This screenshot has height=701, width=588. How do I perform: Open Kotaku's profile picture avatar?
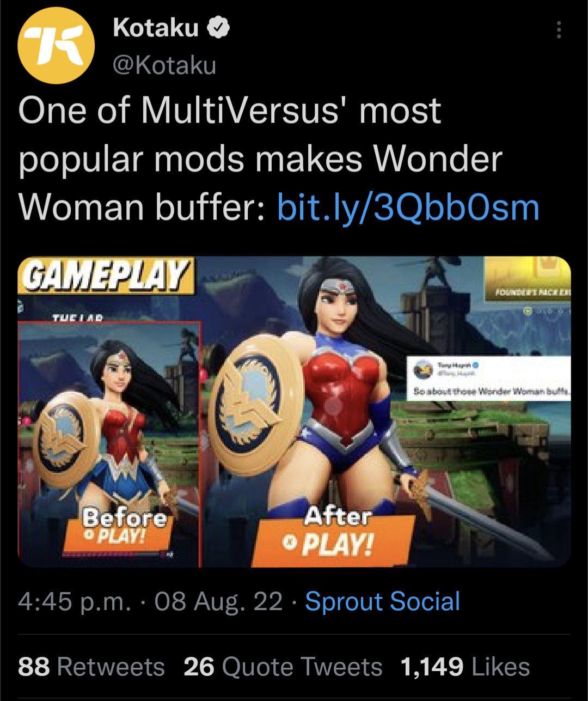(x=56, y=45)
